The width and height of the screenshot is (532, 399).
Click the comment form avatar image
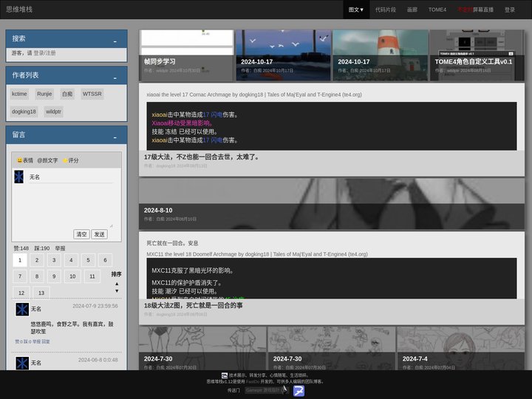click(x=19, y=177)
